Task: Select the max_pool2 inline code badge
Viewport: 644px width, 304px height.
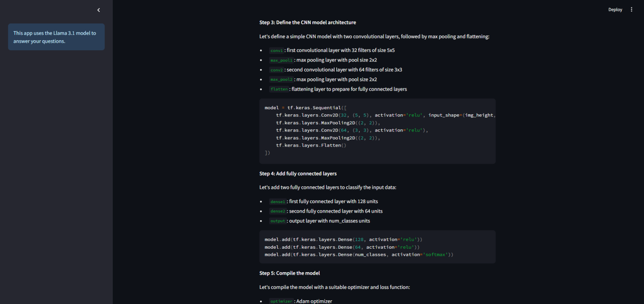Action: click(x=281, y=79)
